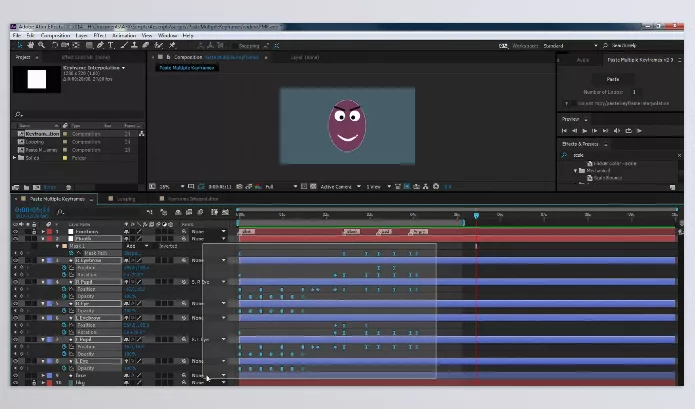
Task: Open the Mask 1 mode dropdown (Add)
Action: [137, 246]
